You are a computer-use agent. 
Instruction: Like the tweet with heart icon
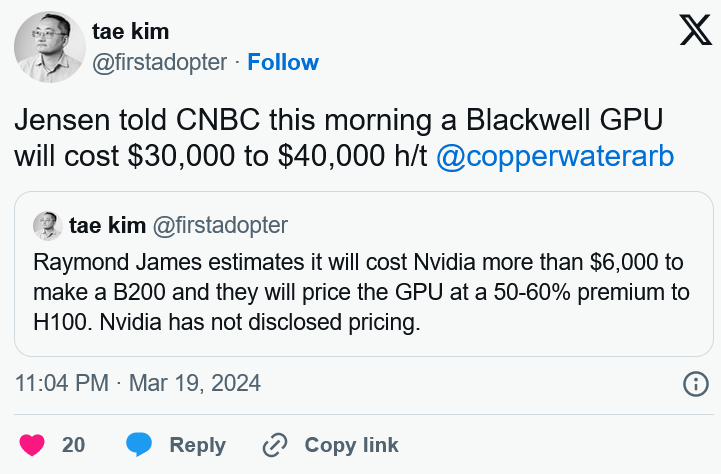(x=32, y=445)
